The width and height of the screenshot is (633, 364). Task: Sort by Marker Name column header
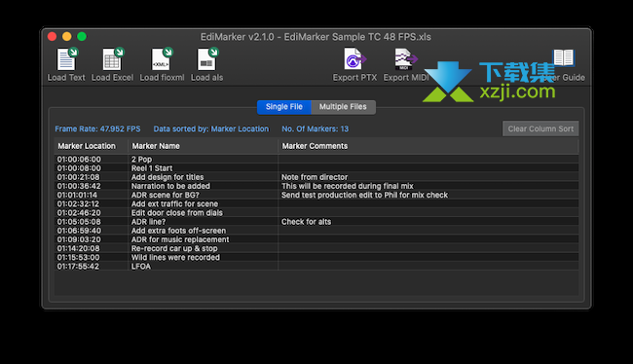point(204,146)
